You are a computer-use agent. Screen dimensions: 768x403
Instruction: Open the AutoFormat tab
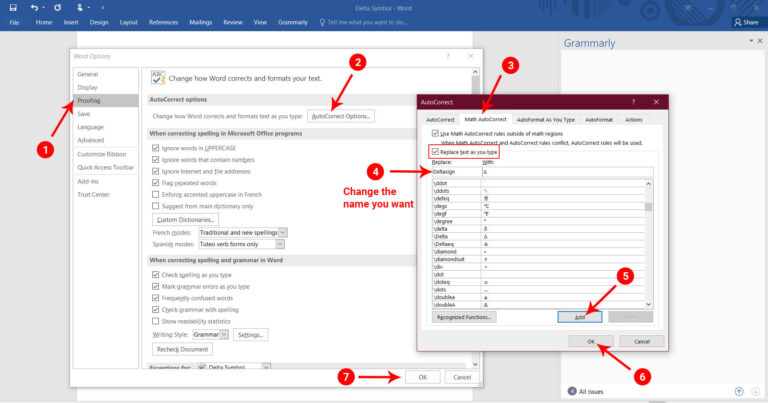coord(599,119)
